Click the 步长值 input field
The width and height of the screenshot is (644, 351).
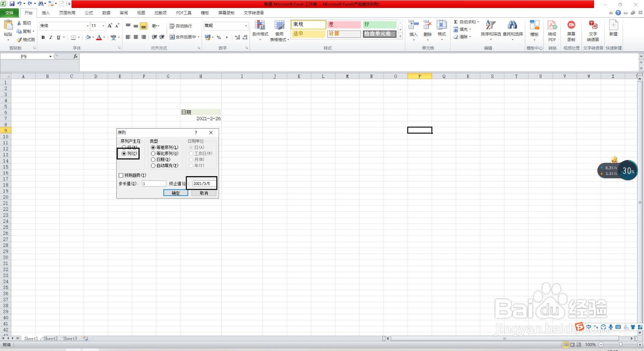pos(154,184)
